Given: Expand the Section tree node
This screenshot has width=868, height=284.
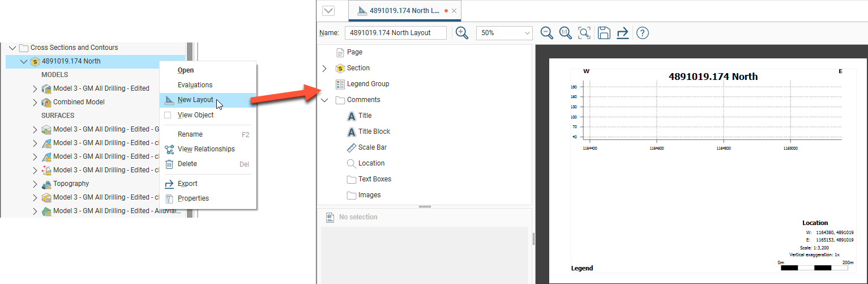Looking at the screenshot, I should pyautogui.click(x=324, y=69).
